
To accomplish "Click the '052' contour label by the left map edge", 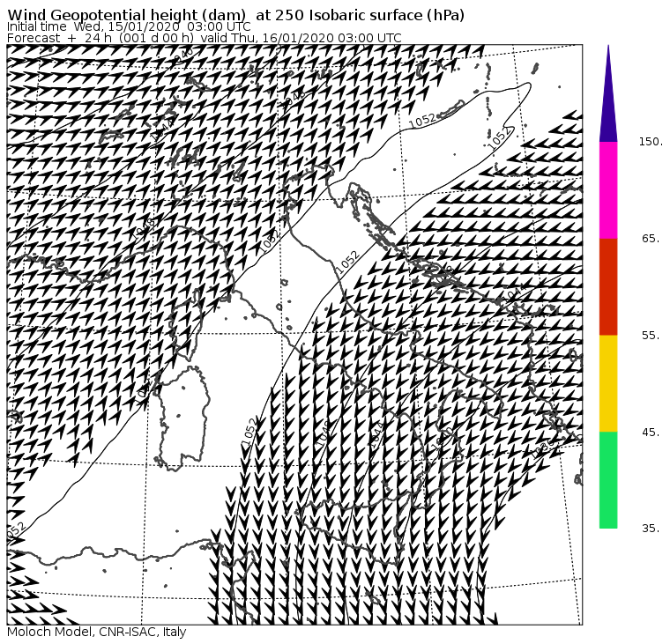I will click(x=17, y=532).
